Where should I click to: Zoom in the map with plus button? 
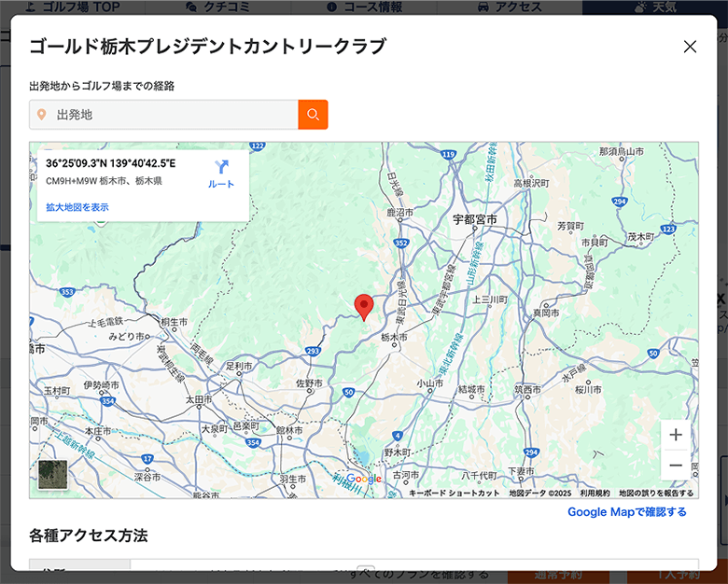coord(676,435)
